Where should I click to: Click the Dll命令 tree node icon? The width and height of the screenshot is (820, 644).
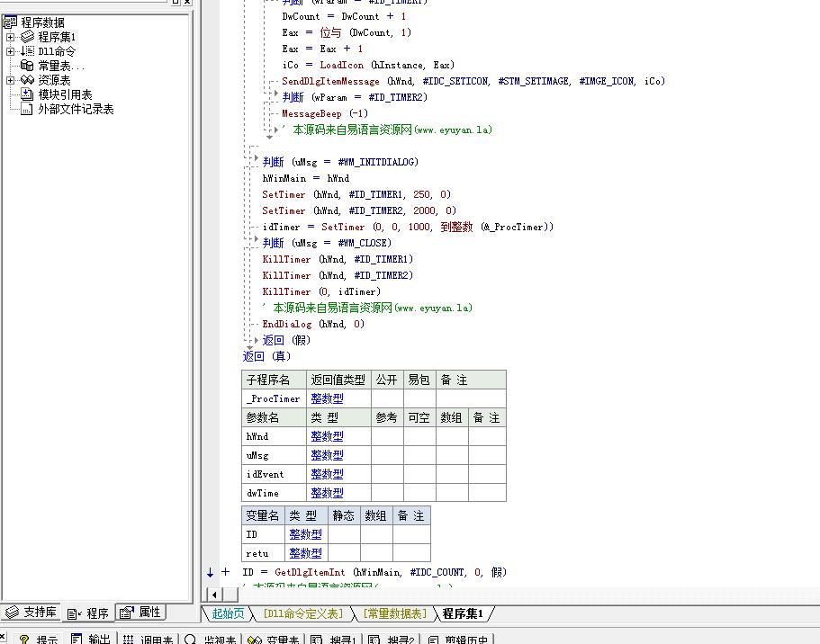pyautogui.click(x=27, y=51)
